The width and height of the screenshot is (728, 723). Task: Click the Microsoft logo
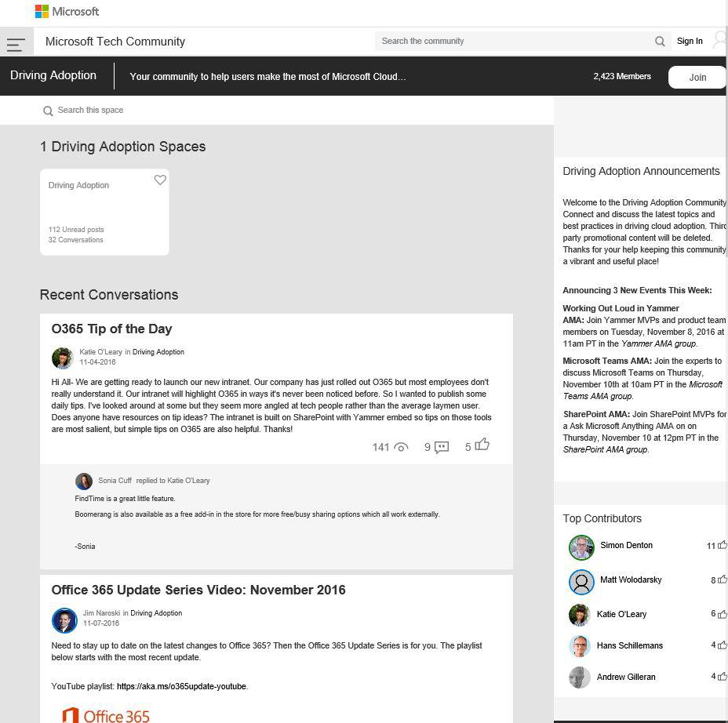[x=67, y=12]
